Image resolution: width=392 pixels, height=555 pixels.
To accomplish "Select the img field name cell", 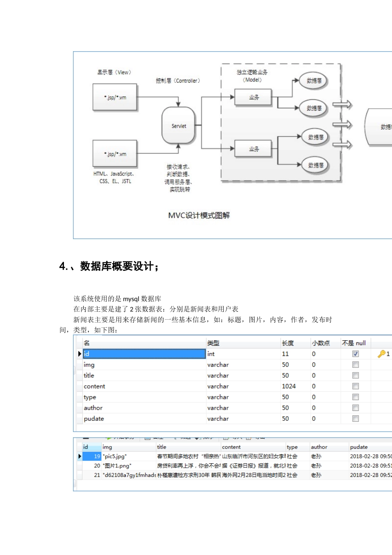I will [144, 365].
